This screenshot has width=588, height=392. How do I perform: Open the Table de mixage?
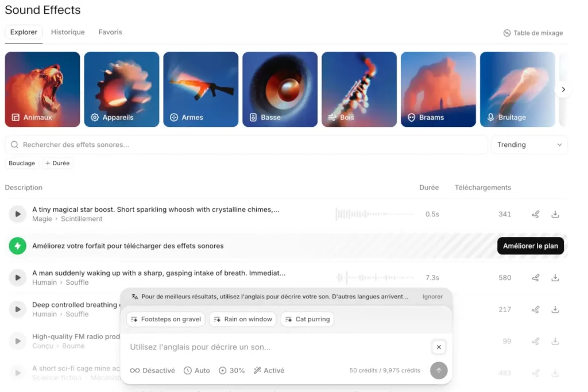pyautogui.click(x=533, y=33)
